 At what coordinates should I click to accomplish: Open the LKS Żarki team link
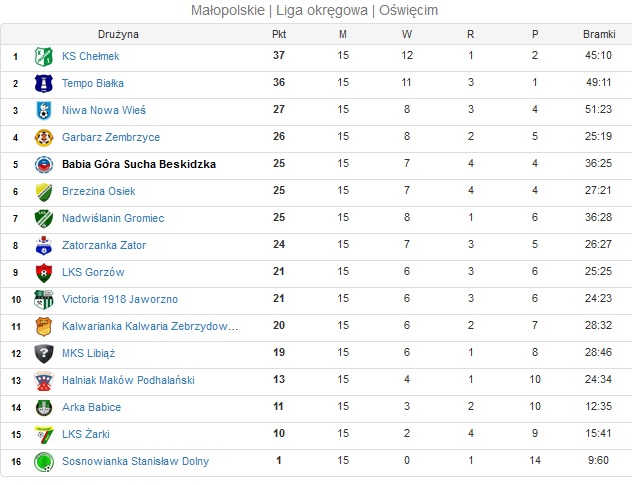[86, 434]
